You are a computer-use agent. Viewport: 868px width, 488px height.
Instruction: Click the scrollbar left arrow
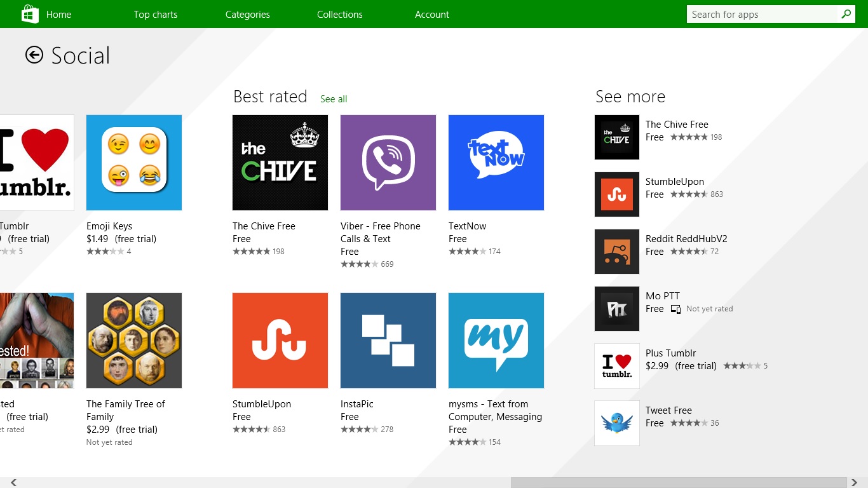(x=13, y=483)
